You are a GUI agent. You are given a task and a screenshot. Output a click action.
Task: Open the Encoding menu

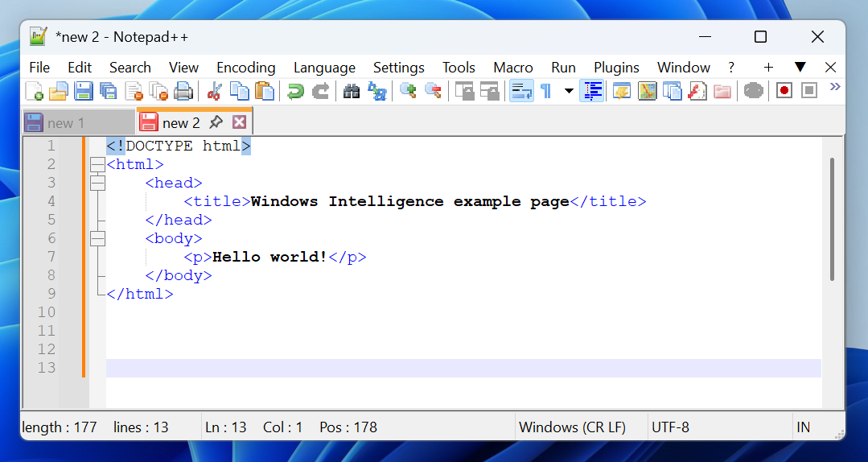click(245, 68)
